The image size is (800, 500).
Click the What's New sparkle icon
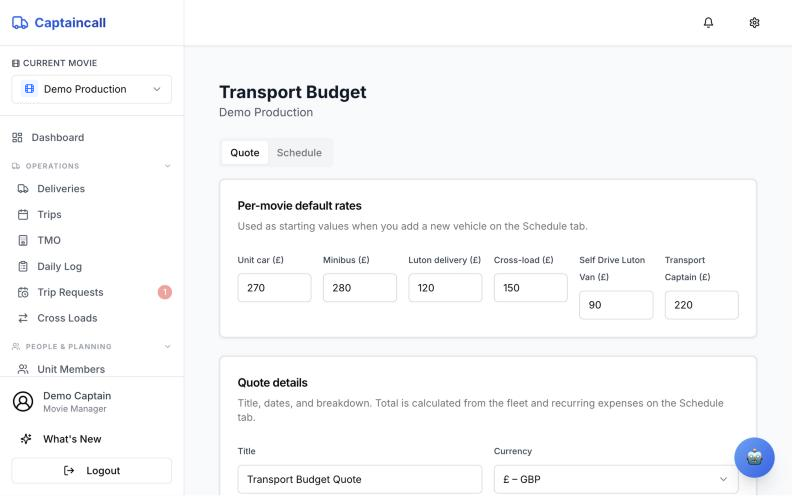click(x=26, y=439)
